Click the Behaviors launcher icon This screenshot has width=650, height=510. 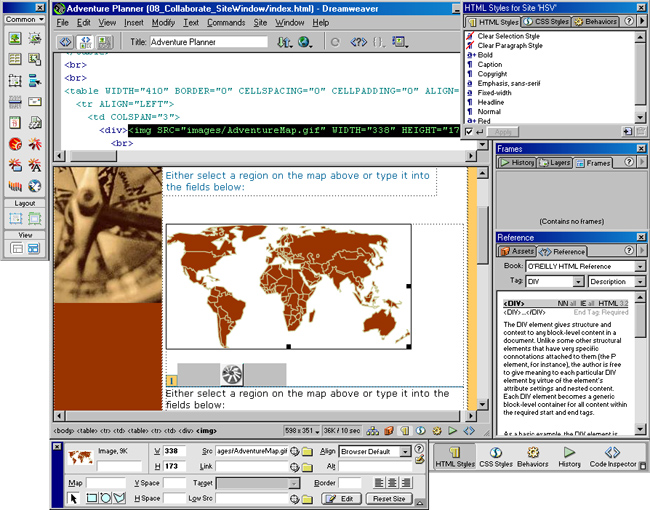click(x=532, y=455)
